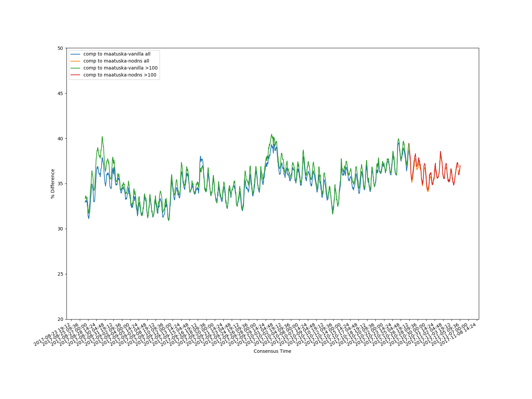Screen dimensions: 532x399
Task: Click the y-axis tick label 25
Action: click(60, 274)
